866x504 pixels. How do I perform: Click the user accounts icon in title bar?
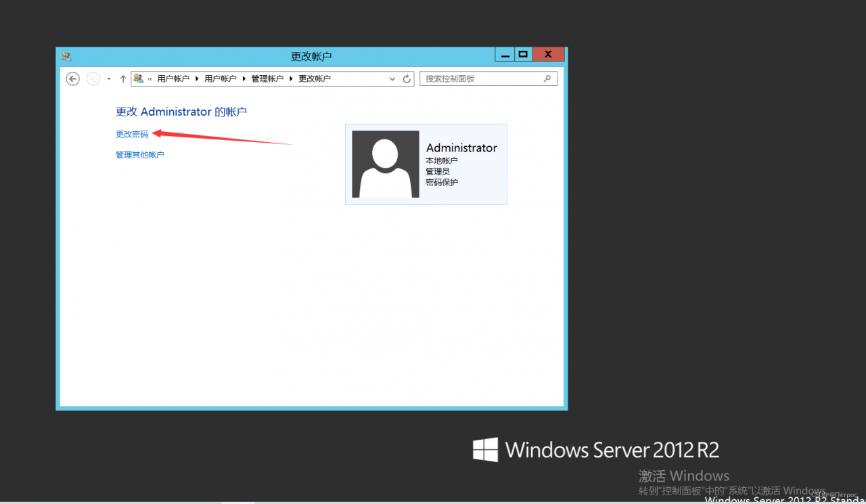[66, 56]
